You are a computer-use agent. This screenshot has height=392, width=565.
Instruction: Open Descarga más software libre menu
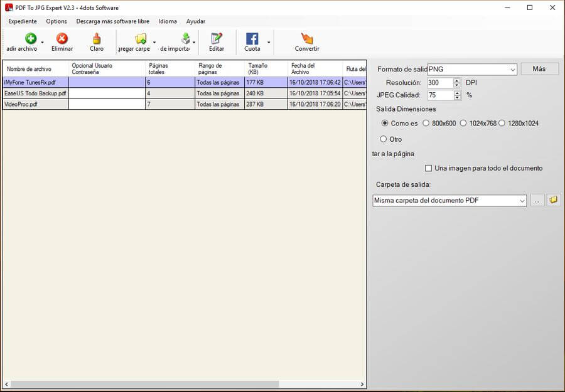(x=113, y=21)
